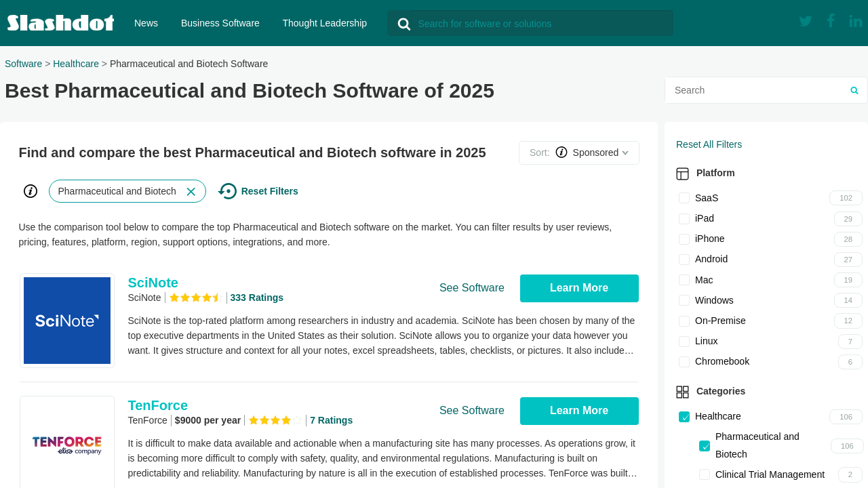Go to Healthcare breadcrumb
The width and height of the screenshot is (868, 488).
pos(76,64)
